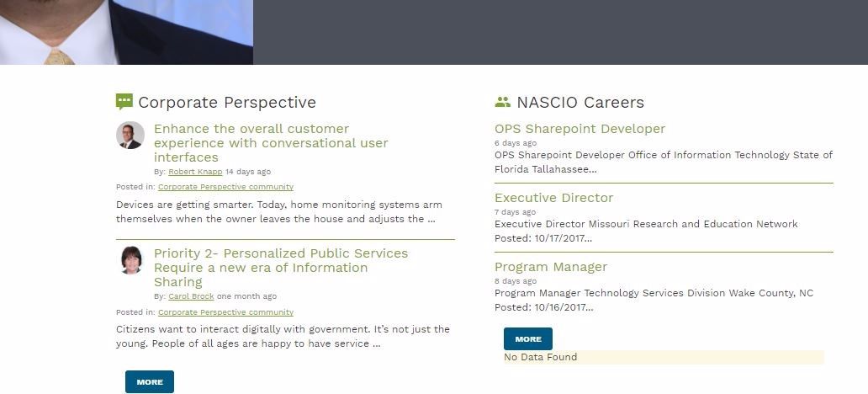The height and width of the screenshot is (394, 868).
Task: Visit Carol Brock's author profile link
Action: click(x=191, y=296)
